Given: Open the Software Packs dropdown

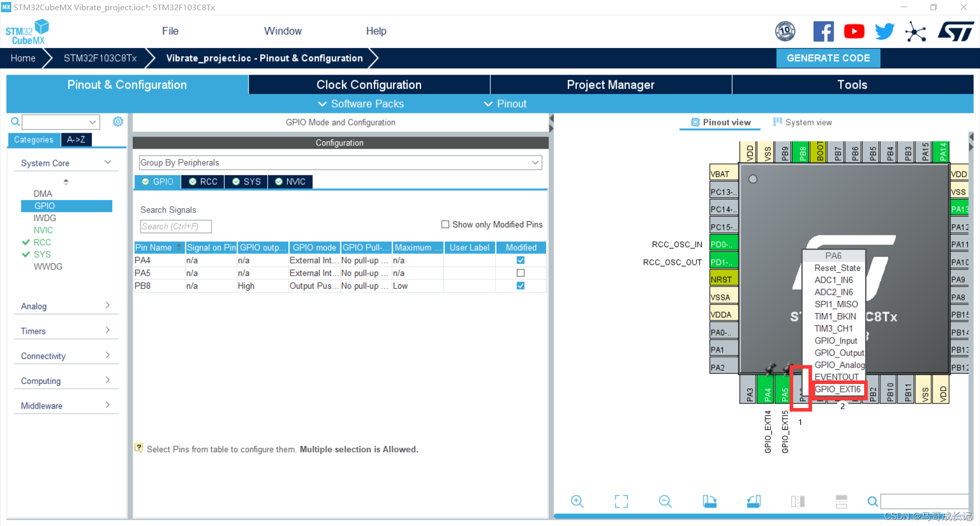Looking at the screenshot, I should pyautogui.click(x=361, y=104).
